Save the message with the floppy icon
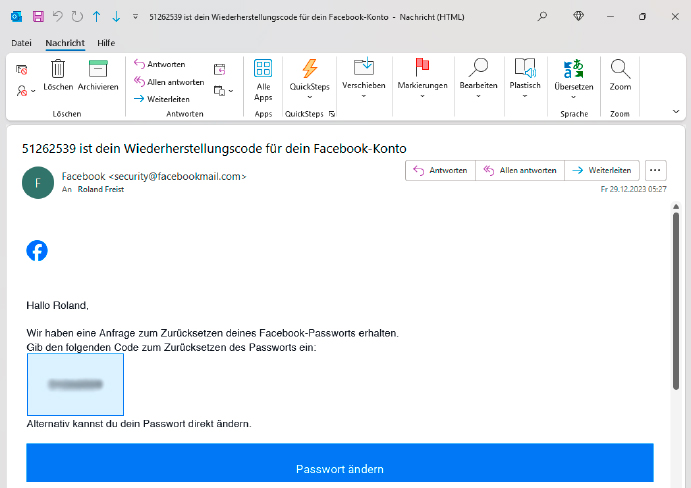Image resolution: width=691 pixels, height=488 pixels. (x=38, y=17)
